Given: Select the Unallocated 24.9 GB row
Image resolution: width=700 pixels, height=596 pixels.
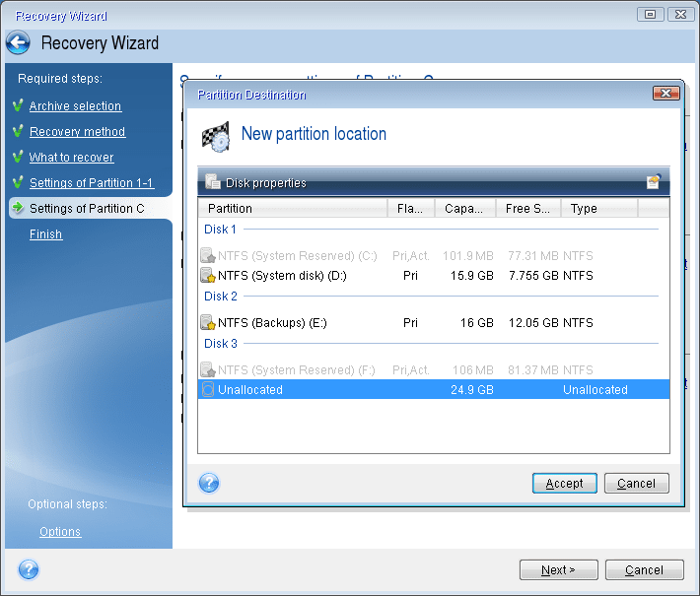Looking at the screenshot, I should click(434, 390).
